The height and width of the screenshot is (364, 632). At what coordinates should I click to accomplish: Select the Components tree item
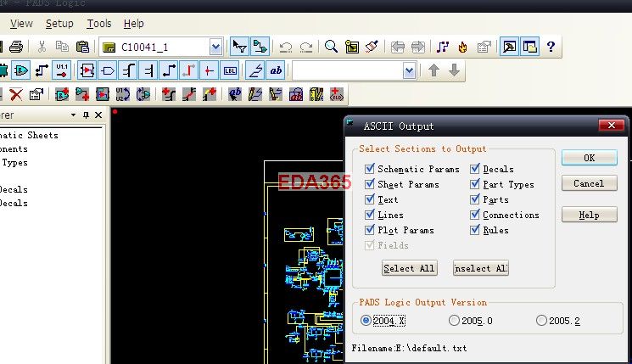[14, 148]
